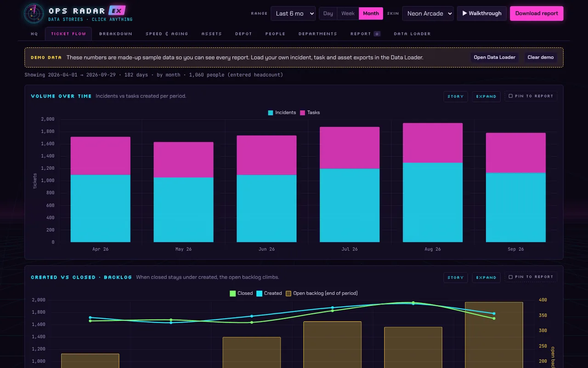Click the Ops Radar radar logo icon
The width and height of the screenshot is (588, 368).
[34, 13]
